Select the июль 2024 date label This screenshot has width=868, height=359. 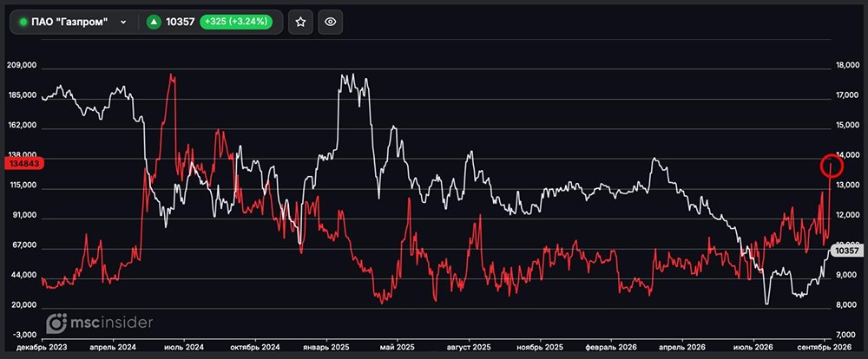184,348
